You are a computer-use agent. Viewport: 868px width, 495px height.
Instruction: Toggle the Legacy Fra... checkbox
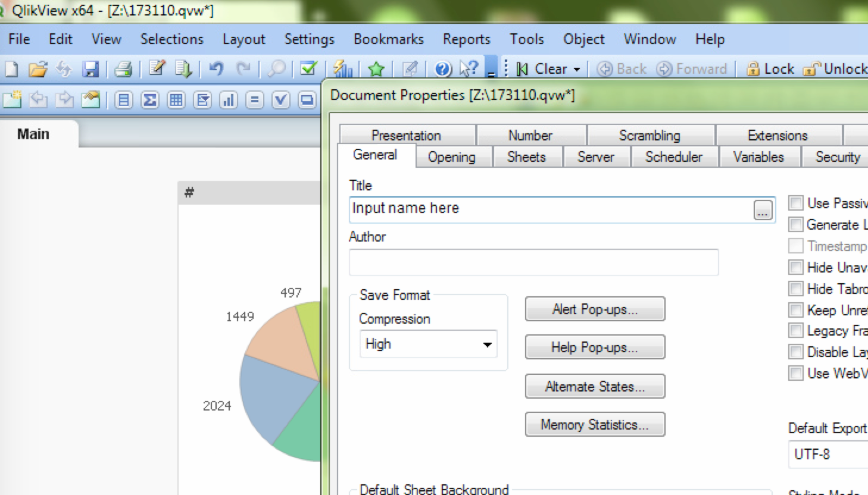[796, 330]
